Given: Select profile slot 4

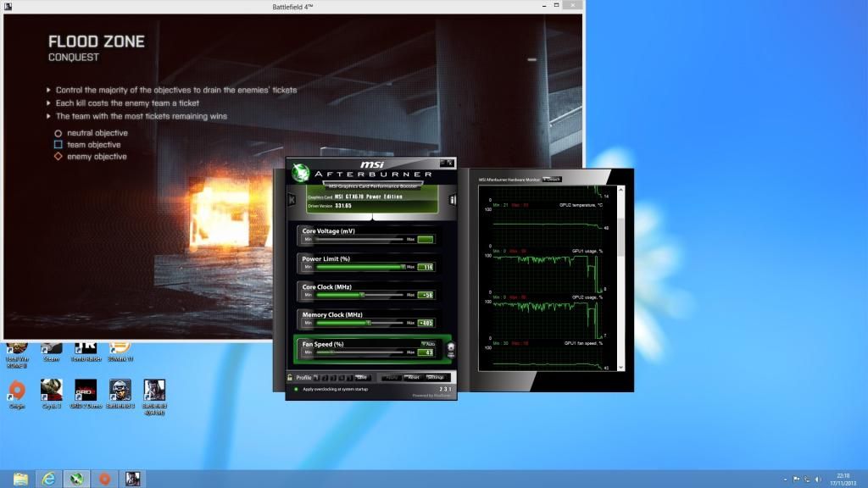Looking at the screenshot, I should pos(342,377).
